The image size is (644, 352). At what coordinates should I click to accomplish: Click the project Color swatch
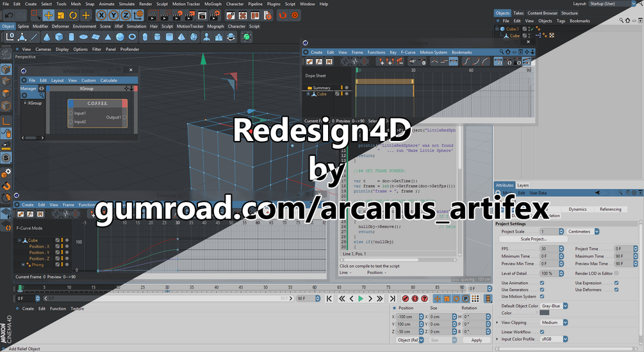click(x=544, y=313)
